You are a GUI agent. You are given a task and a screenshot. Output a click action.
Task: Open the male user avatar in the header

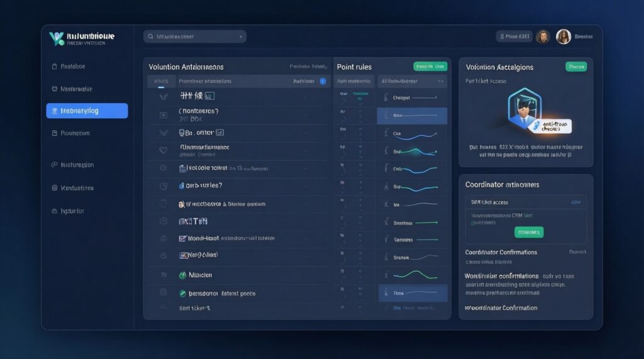pyautogui.click(x=543, y=36)
